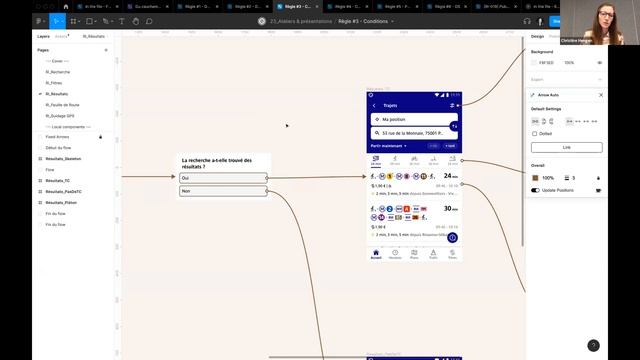Image resolution: width=640 pixels, height=360 pixels.
Task: Open the document title dropdown chevron
Action: [392, 21]
